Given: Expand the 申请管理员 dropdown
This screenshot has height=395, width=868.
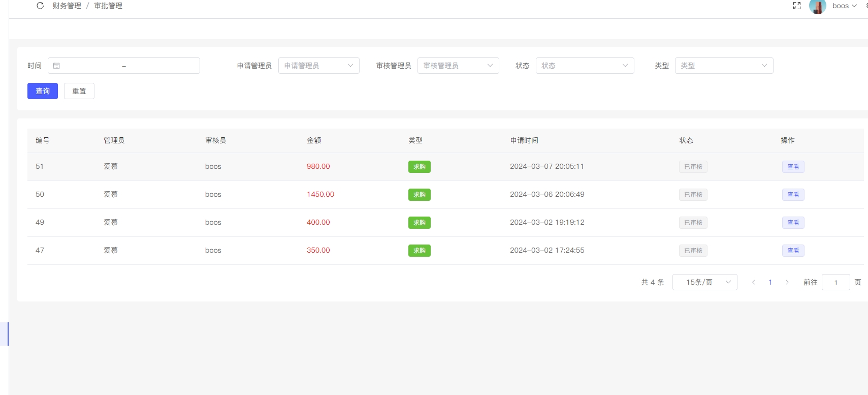Looking at the screenshot, I should click(x=318, y=66).
